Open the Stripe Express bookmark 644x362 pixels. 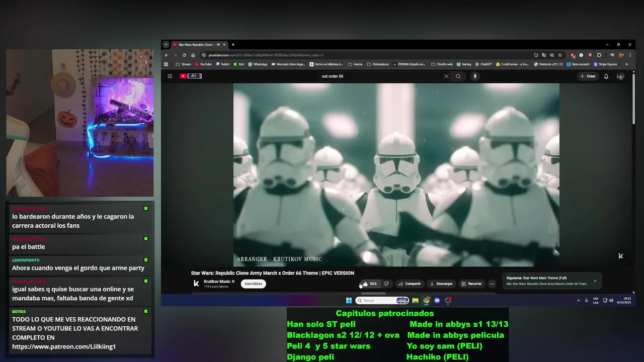coord(605,64)
